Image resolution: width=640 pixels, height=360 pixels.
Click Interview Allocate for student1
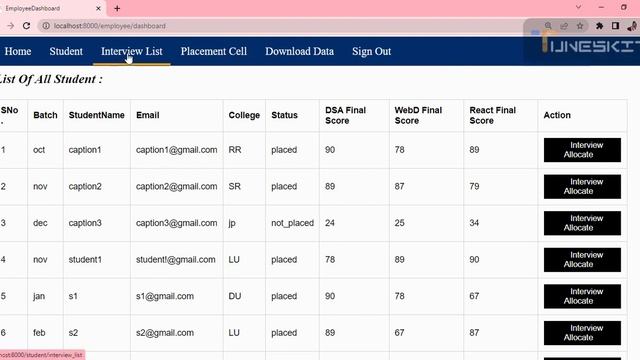point(582,260)
